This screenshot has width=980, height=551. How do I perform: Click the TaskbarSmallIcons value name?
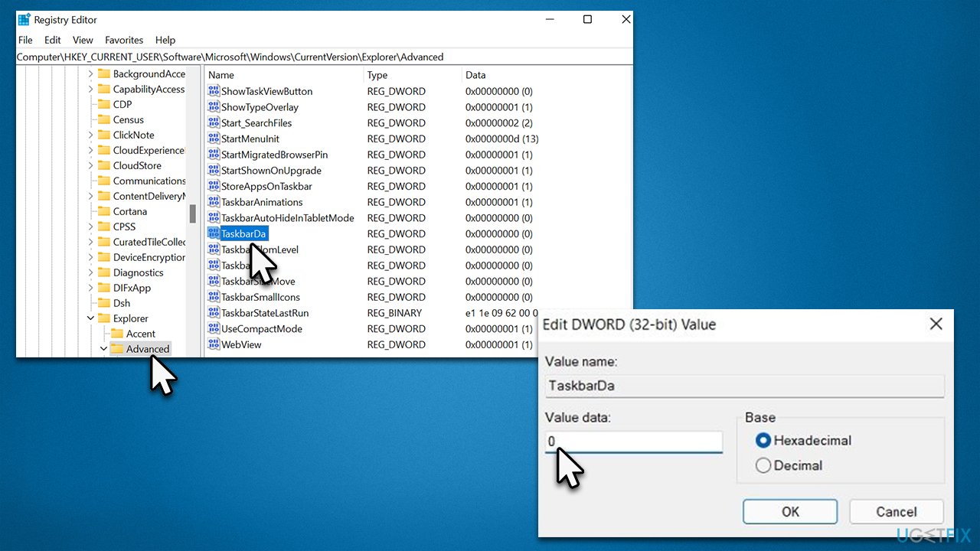(260, 297)
